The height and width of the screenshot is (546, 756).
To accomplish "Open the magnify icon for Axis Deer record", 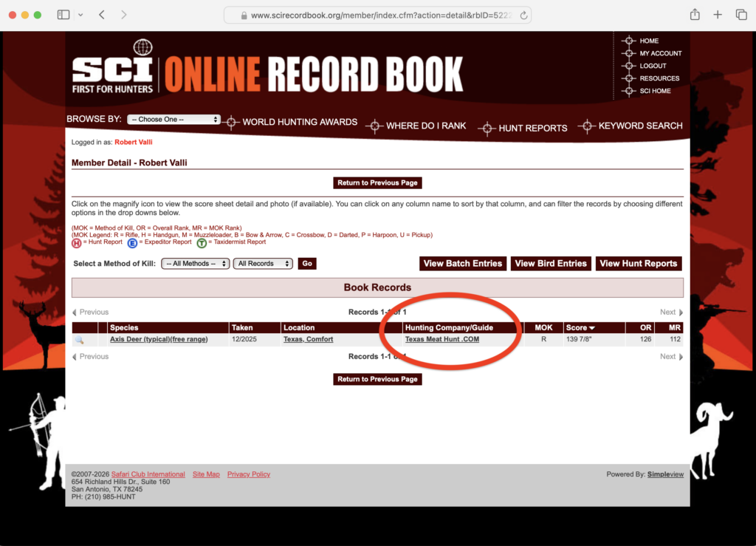I will point(80,340).
